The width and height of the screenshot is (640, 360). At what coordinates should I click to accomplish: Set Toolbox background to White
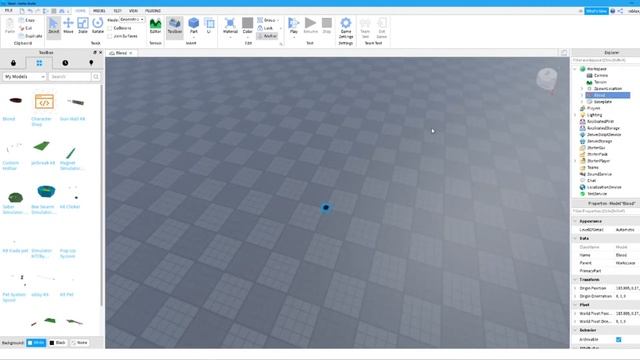coord(36,342)
